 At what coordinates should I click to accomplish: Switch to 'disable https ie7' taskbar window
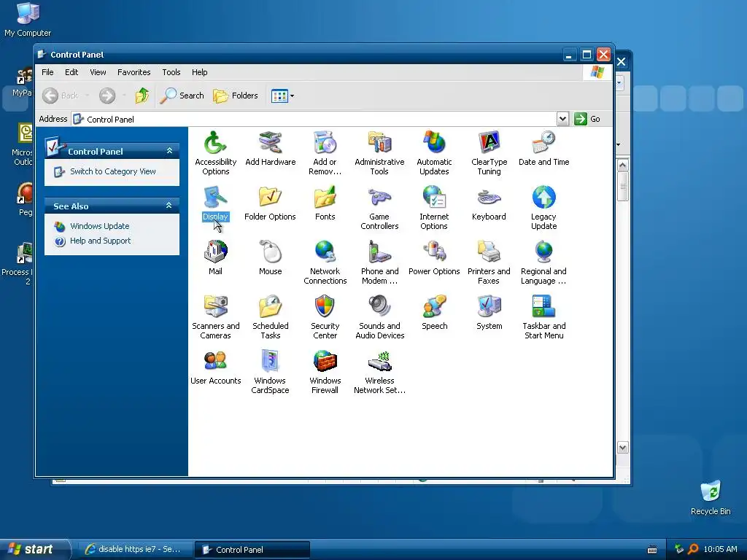point(134,550)
